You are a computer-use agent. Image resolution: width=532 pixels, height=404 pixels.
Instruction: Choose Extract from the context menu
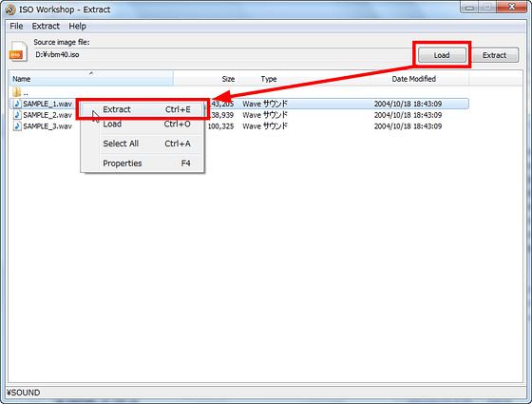pyautogui.click(x=142, y=109)
